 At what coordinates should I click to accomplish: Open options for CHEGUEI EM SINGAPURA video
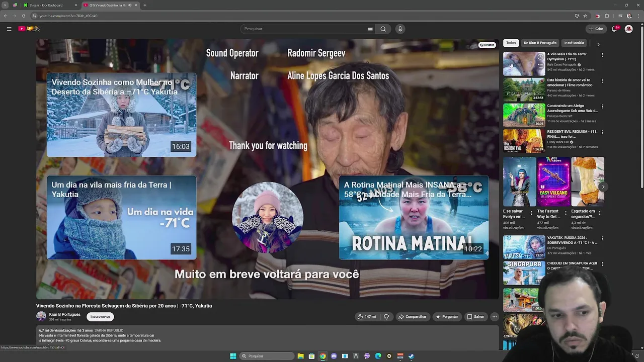[x=602, y=264]
